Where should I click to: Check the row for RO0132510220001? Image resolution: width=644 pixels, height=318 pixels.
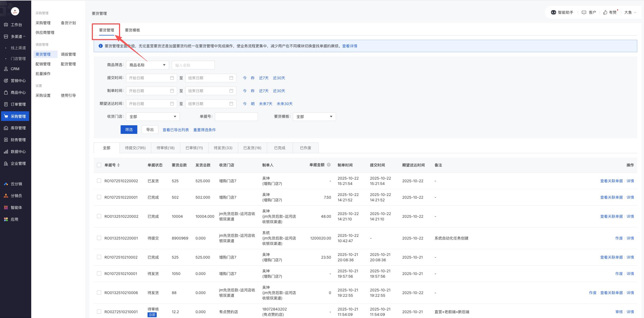99,238
